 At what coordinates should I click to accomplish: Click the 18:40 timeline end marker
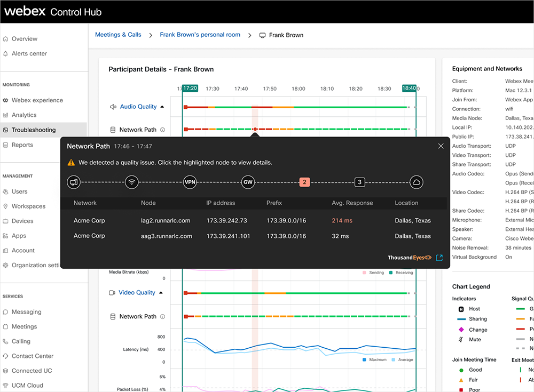(409, 88)
